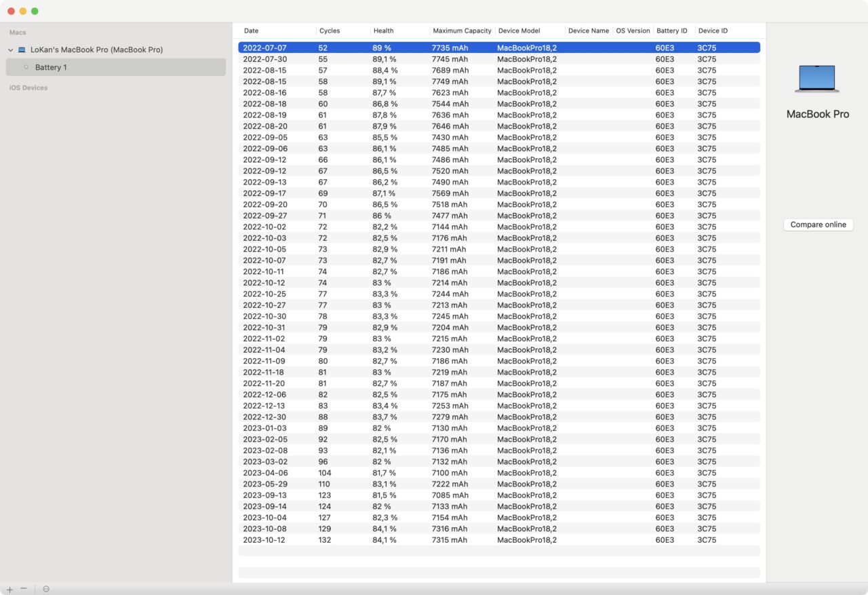The width and height of the screenshot is (868, 595).
Task: Sort by the Date column header
Action: [x=251, y=31]
